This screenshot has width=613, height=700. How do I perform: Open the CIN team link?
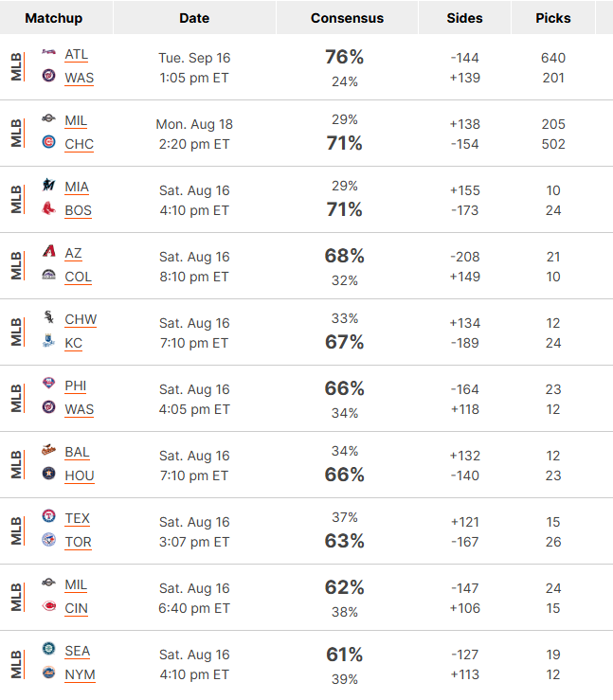coord(77,608)
